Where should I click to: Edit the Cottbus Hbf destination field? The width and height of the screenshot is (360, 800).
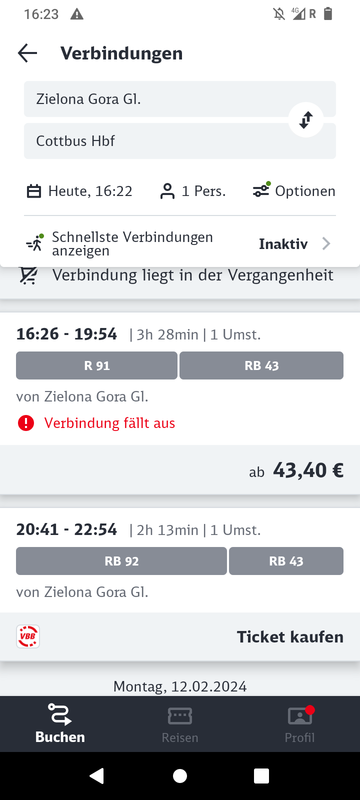click(180, 141)
